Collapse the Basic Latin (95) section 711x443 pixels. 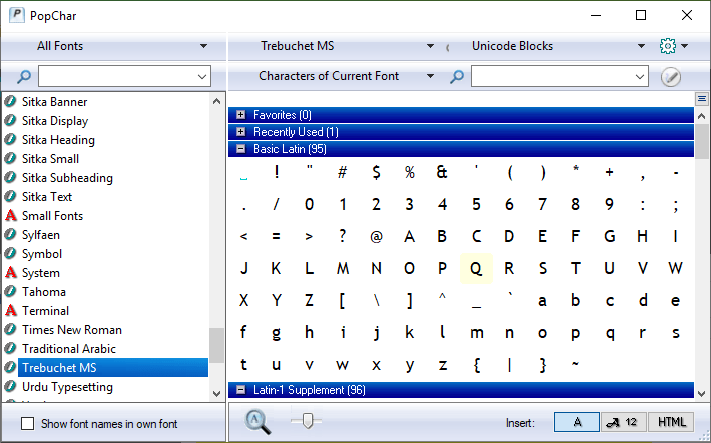(x=241, y=149)
